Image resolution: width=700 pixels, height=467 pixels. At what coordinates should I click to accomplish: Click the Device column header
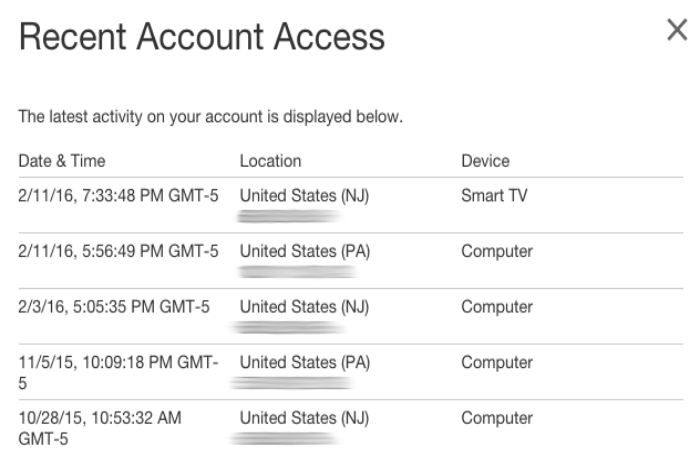coord(485,161)
